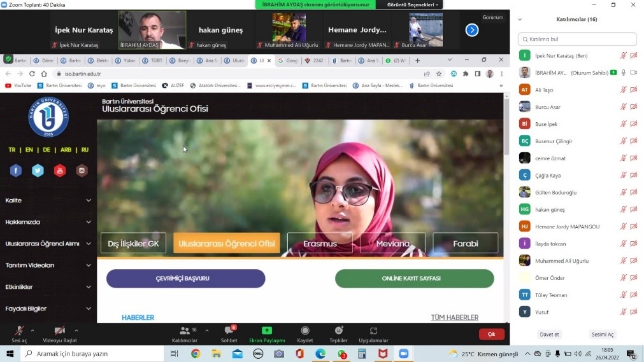The image size is (644, 362).
Task: Open Dış İlişkiler GK tab
Action: 134,243
